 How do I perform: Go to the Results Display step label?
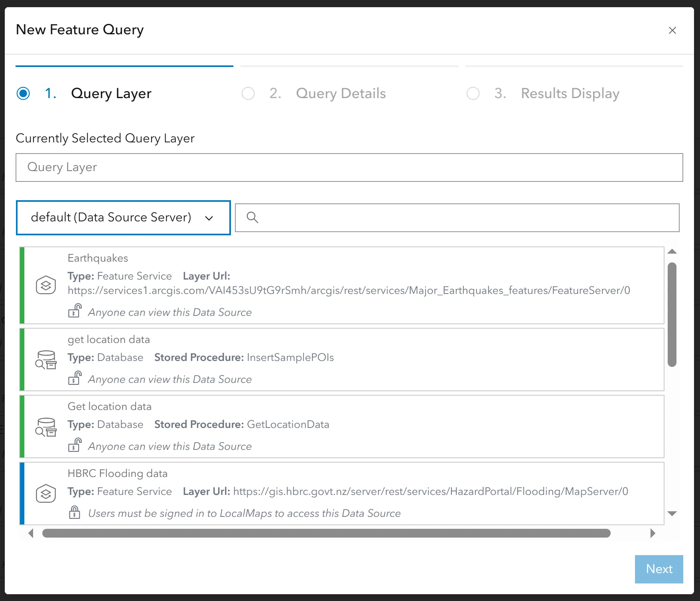tap(570, 93)
